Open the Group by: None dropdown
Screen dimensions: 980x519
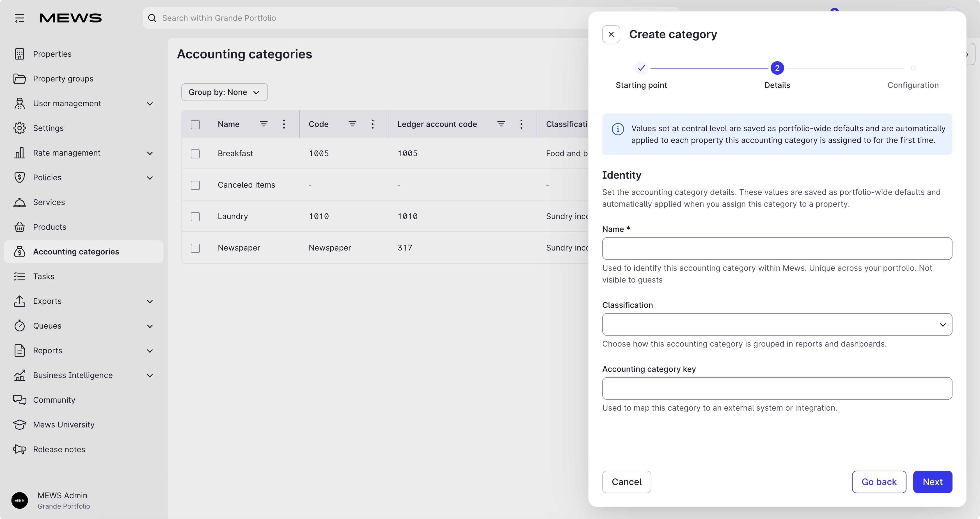pyautogui.click(x=225, y=92)
